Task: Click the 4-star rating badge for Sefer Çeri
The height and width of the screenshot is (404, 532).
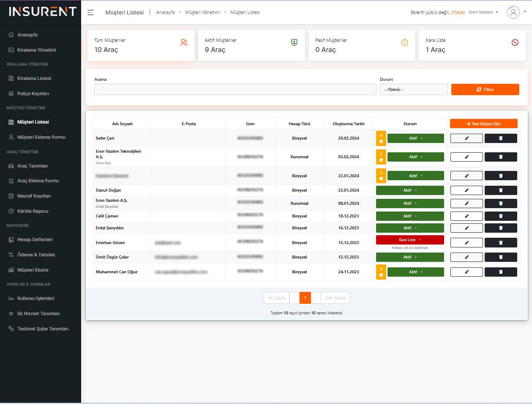Action: pos(381,138)
